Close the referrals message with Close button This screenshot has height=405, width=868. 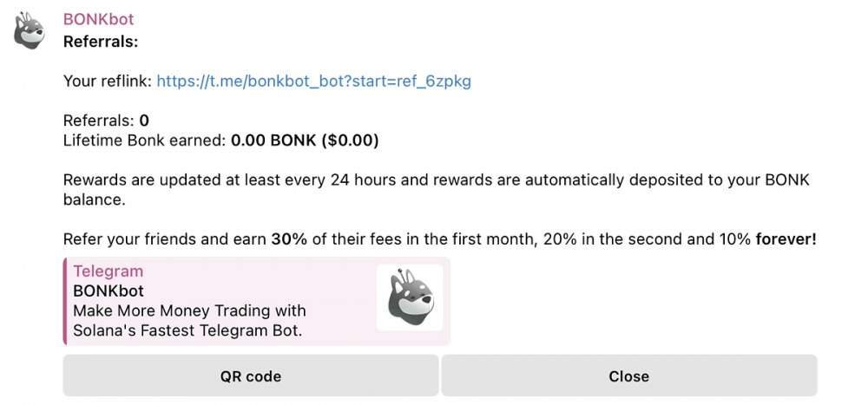[x=628, y=376]
